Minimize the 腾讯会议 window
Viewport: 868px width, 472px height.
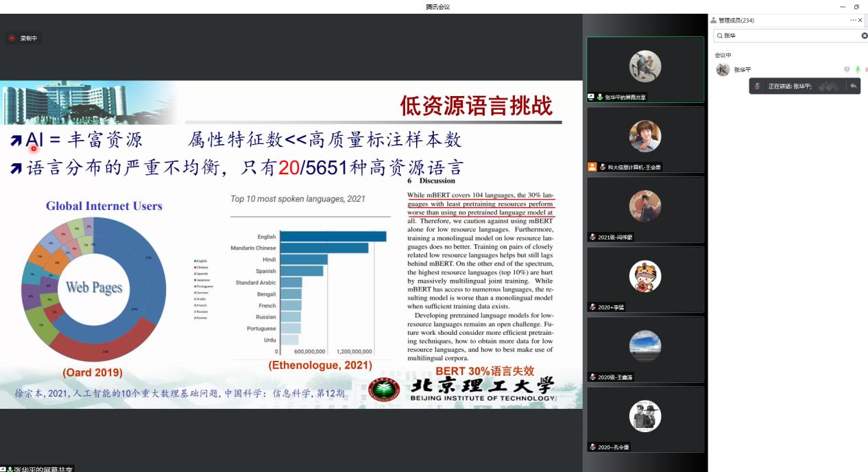[843, 7]
